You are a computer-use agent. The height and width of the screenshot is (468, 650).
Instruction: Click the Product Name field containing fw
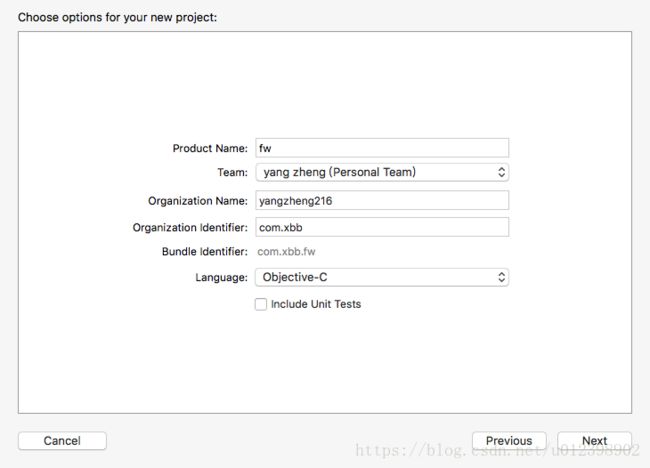tap(382, 148)
